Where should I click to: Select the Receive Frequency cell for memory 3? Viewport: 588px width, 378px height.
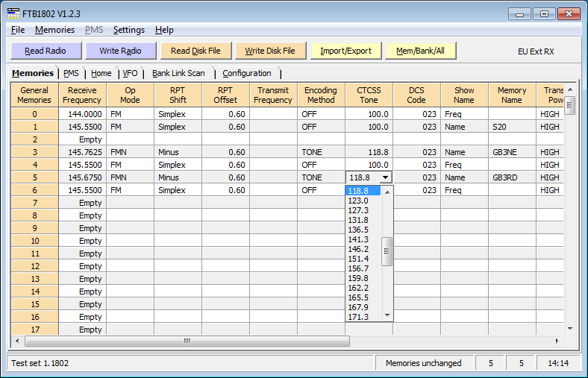click(x=82, y=152)
